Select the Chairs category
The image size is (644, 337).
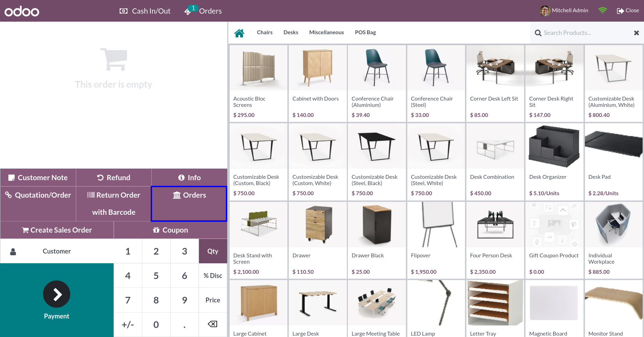[265, 32]
